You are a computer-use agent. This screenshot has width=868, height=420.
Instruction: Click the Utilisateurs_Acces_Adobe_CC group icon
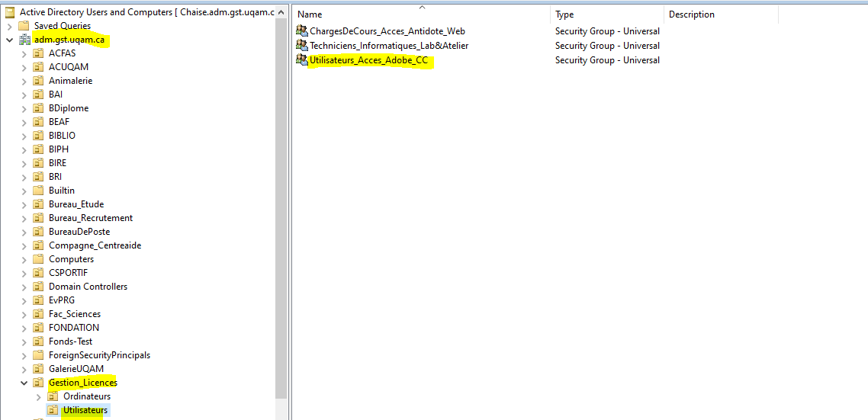pos(302,60)
